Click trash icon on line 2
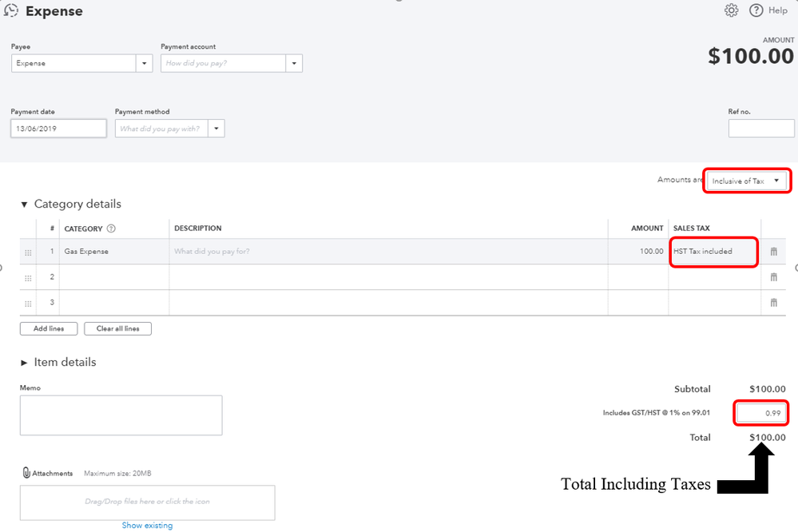The image size is (798, 532). tap(773, 277)
